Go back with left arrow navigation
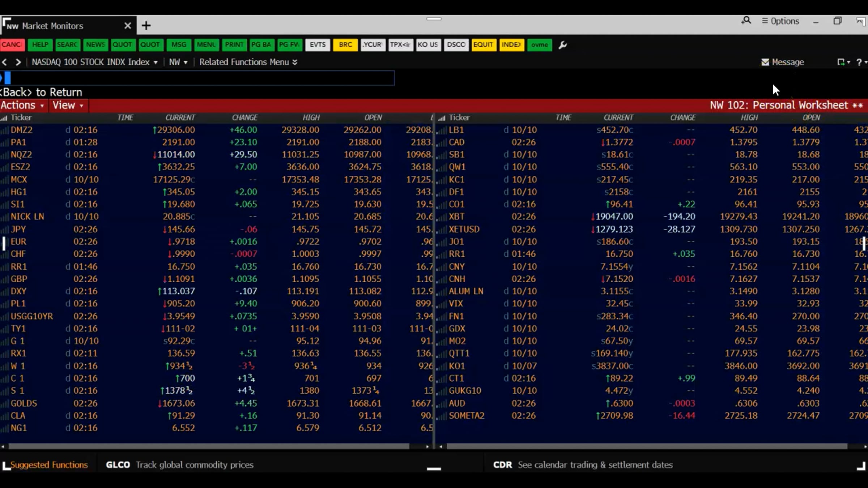 [5, 62]
